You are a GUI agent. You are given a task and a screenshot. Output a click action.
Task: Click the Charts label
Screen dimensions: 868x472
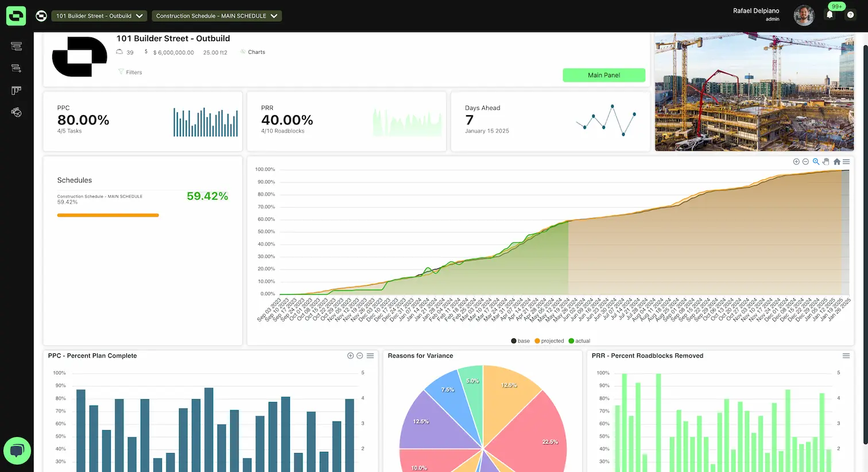[x=257, y=52]
